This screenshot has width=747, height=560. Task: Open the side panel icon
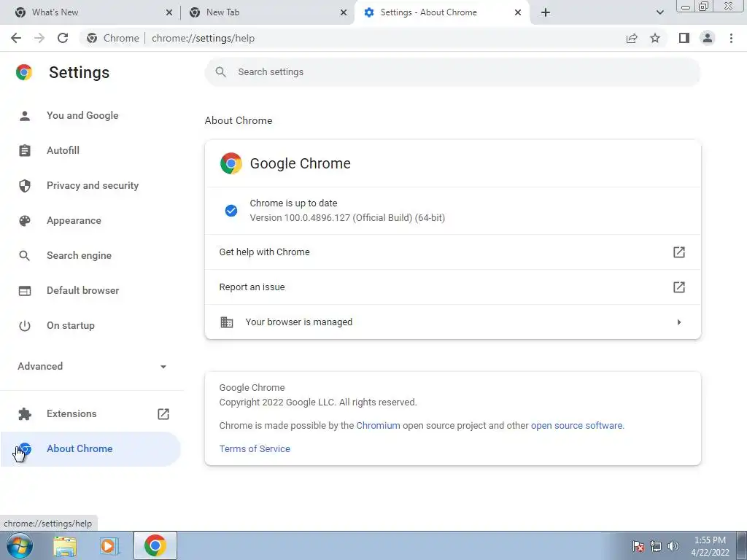tap(684, 38)
